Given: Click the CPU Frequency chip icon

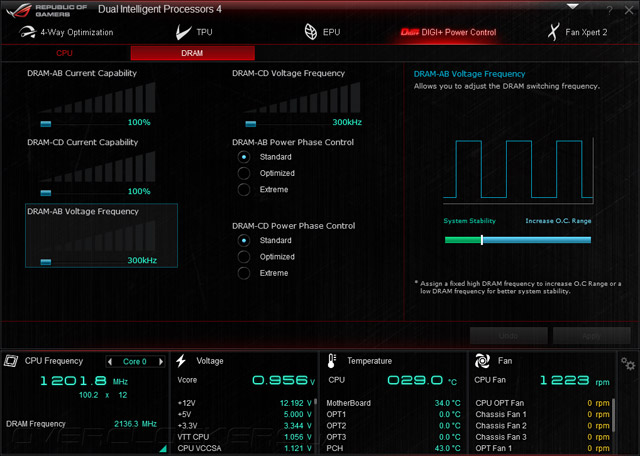Looking at the screenshot, I should [x=11, y=361].
